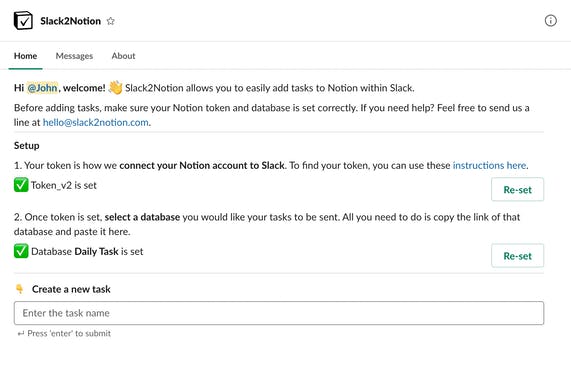Click the Slack2Notion app title
Image resolution: width=571 pixels, height=380 pixels.
tap(70, 21)
